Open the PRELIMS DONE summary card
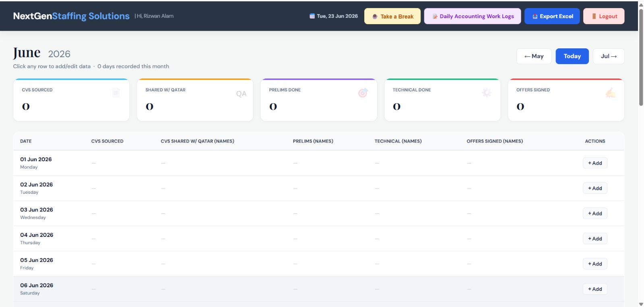 click(319, 100)
